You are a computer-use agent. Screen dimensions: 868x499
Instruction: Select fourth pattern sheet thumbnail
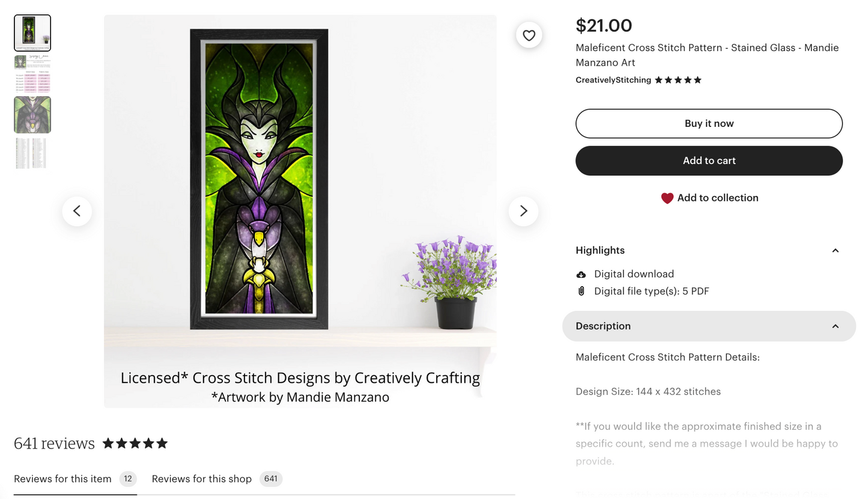tap(32, 153)
